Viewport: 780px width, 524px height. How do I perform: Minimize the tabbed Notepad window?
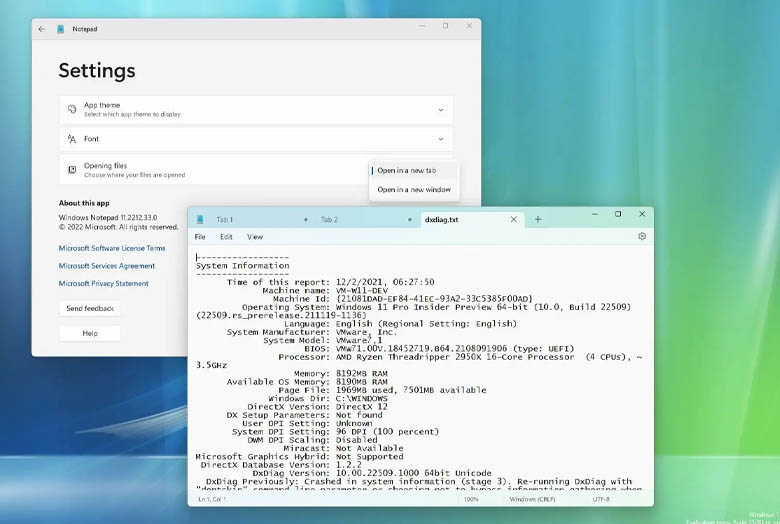pos(594,214)
